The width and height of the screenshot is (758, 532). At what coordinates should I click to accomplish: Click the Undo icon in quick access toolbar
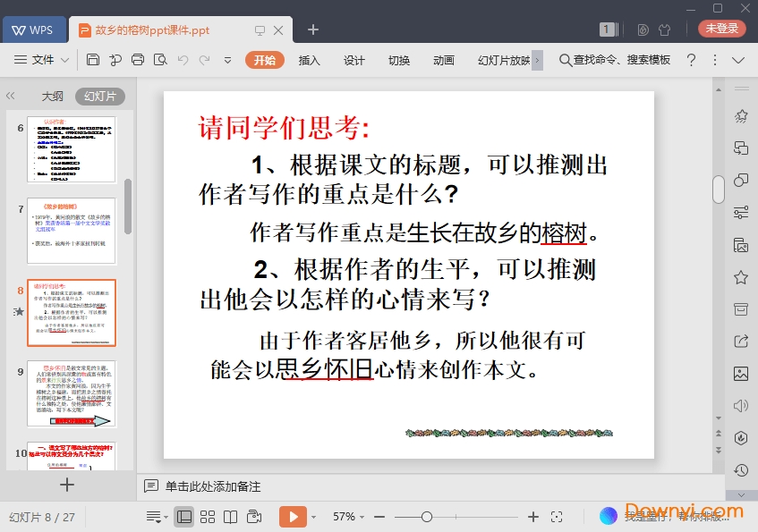[183, 60]
